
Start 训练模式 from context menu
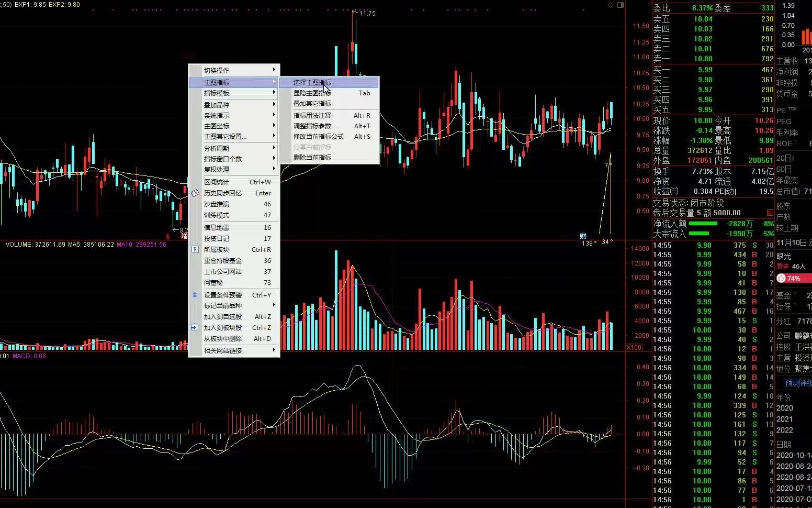point(234,215)
